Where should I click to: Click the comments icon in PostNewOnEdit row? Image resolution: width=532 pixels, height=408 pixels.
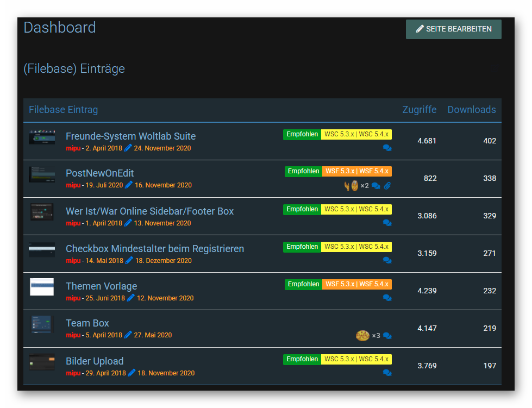pyautogui.click(x=375, y=186)
